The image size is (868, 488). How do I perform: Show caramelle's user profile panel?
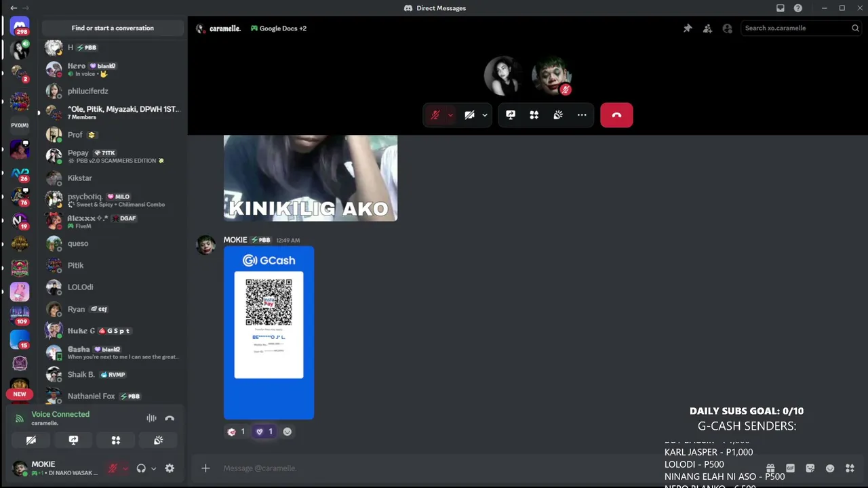coord(728,28)
